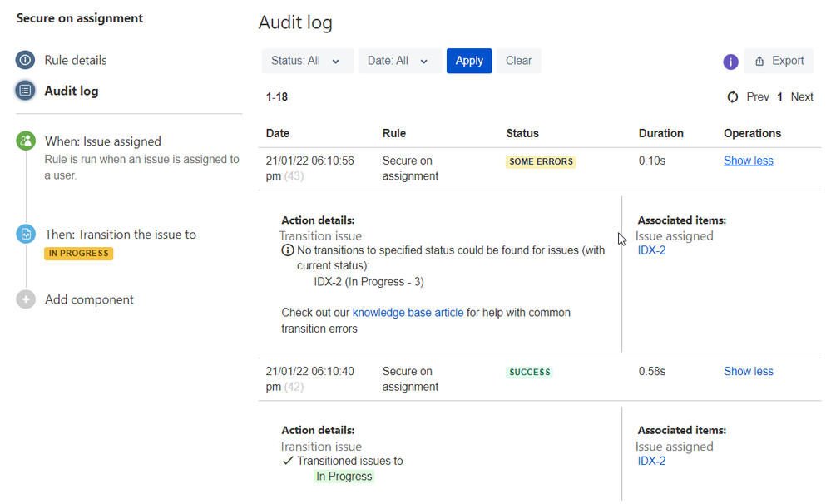Click the Duration column header
This screenshot has height=504, width=831.
pos(660,133)
